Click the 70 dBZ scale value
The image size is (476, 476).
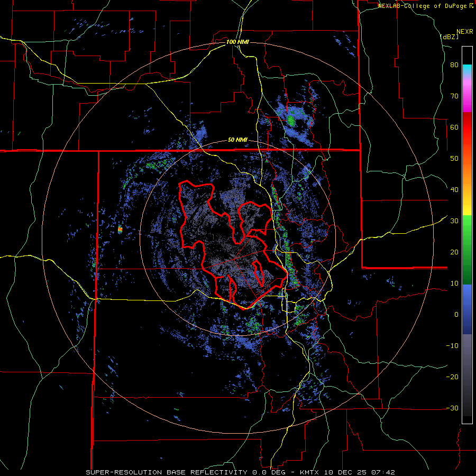454,96
